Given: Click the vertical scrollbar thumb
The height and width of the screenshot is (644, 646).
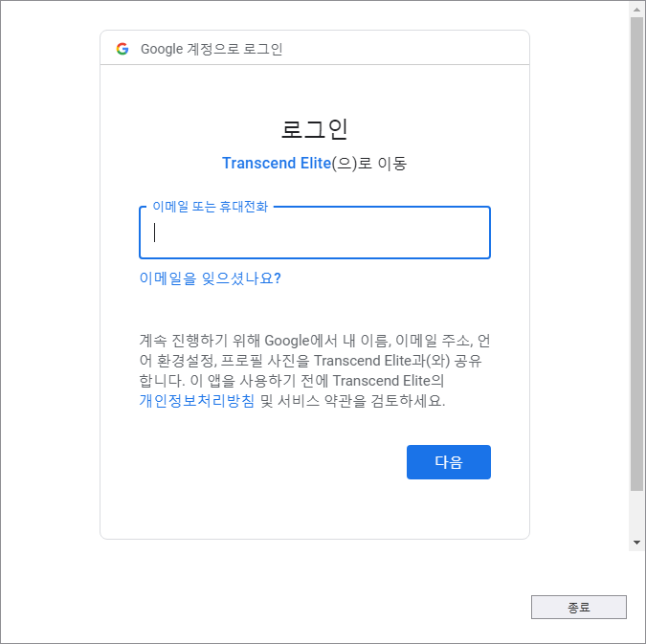Looking at the screenshot, I should (x=637, y=254).
